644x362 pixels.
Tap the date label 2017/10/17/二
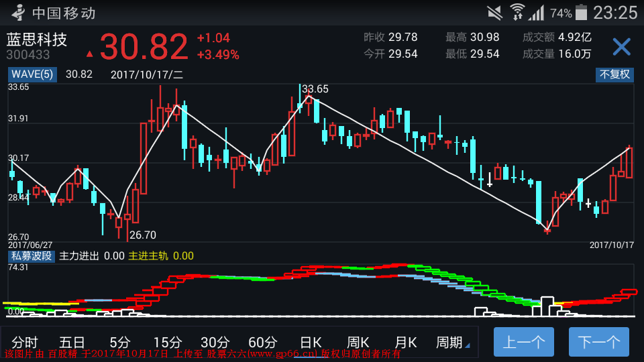tap(147, 74)
